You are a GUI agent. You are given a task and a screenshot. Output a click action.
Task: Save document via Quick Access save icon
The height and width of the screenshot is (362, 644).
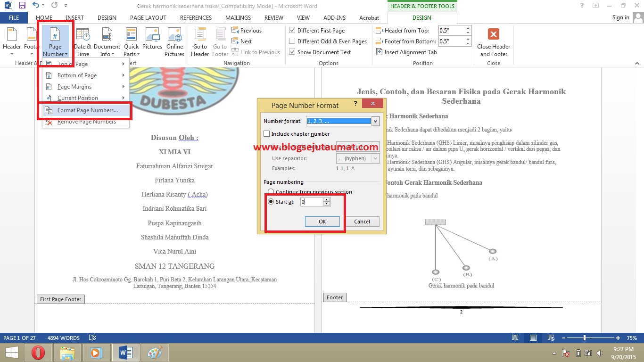click(x=22, y=6)
